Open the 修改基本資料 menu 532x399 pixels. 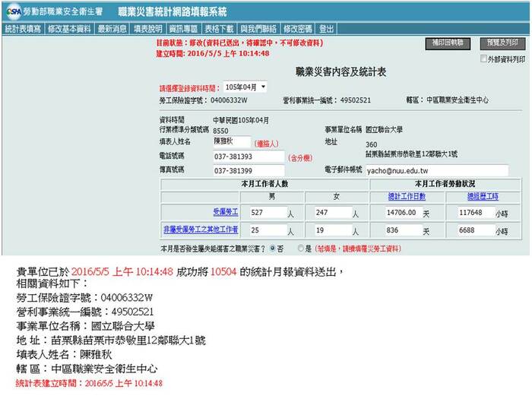pos(69,29)
